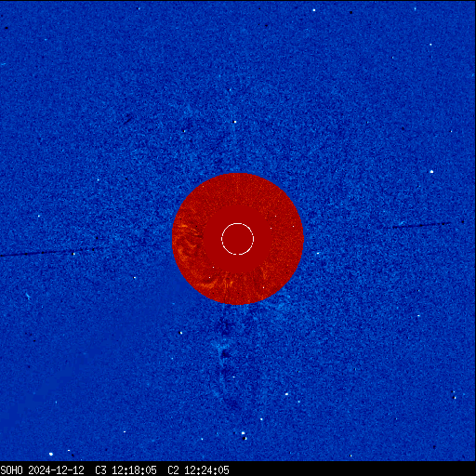Click the smooth dark blue patch in lower-left

click(62, 388)
